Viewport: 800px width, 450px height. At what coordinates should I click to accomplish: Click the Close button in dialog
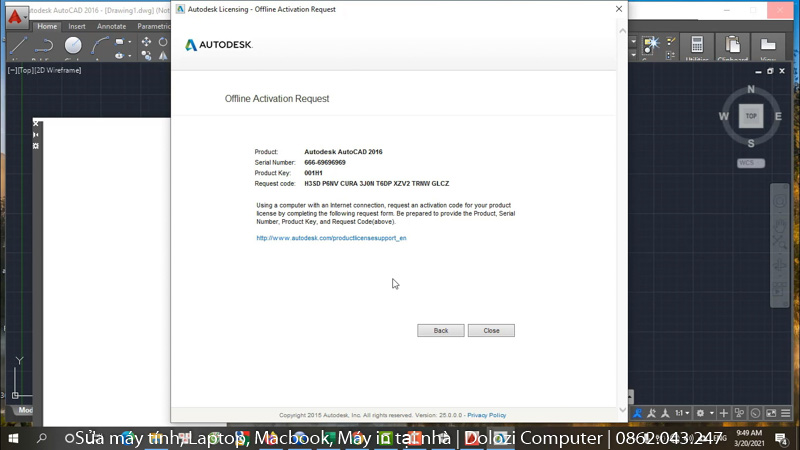pos(491,330)
